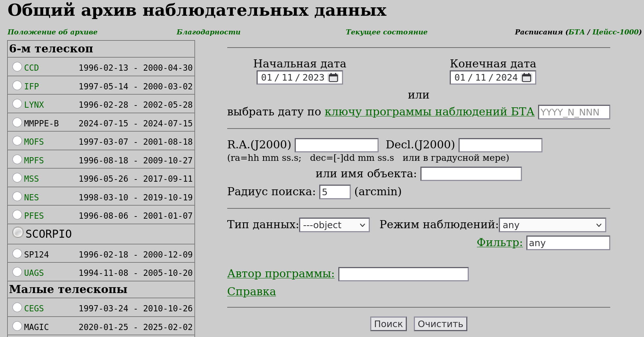Click the 'Поиск' search button
This screenshot has width=644, height=337.
(388, 324)
